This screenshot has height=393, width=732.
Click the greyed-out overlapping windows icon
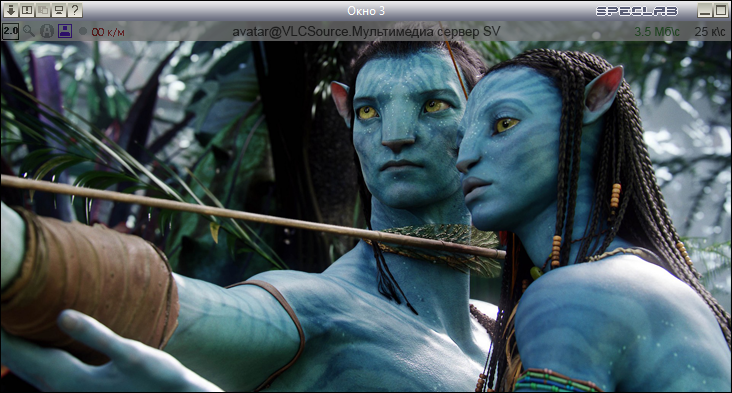coord(42,10)
